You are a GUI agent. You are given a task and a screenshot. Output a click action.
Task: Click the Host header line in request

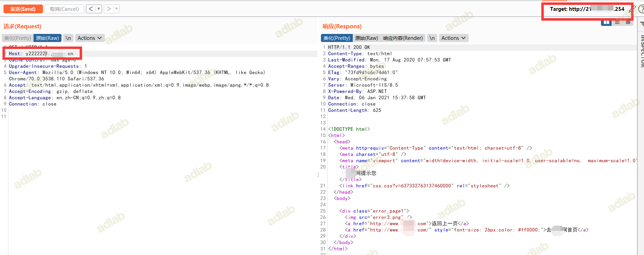pyautogui.click(x=41, y=54)
